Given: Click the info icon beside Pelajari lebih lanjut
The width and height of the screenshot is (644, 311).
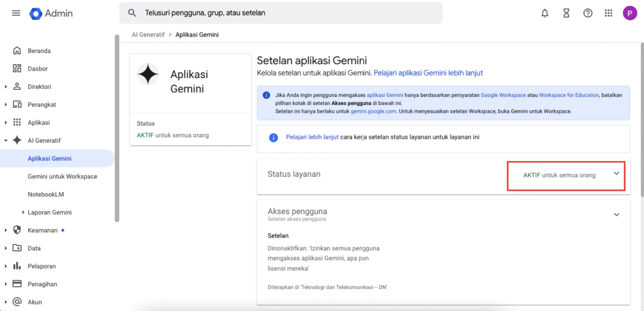Looking at the screenshot, I should 274,137.
